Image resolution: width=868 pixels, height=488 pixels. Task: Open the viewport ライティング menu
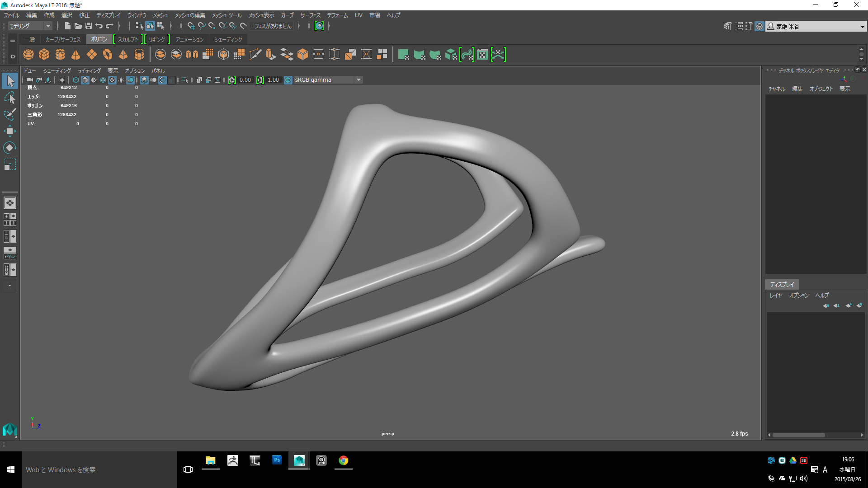[89, 71]
